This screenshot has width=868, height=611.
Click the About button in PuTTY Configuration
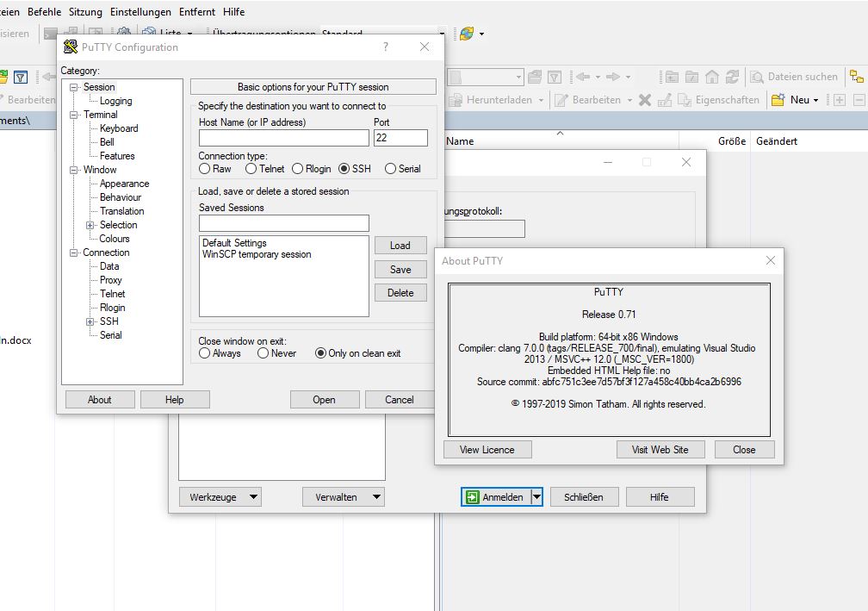tap(100, 399)
